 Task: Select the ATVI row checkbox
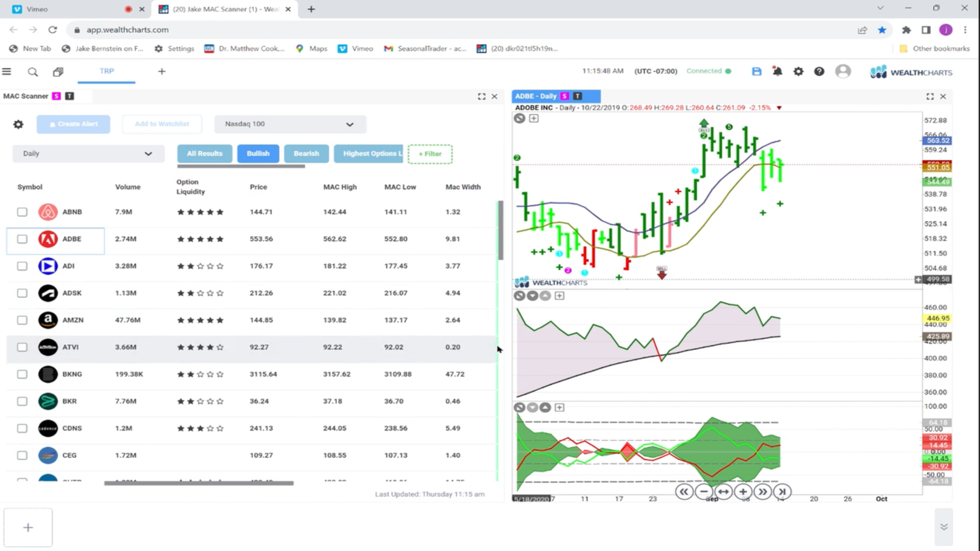22,347
